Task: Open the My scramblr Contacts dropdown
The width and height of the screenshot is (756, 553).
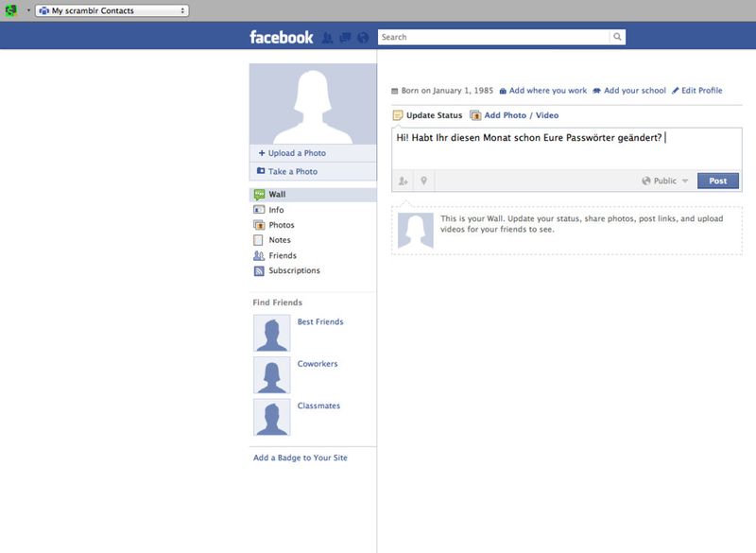Action: [112, 10]
